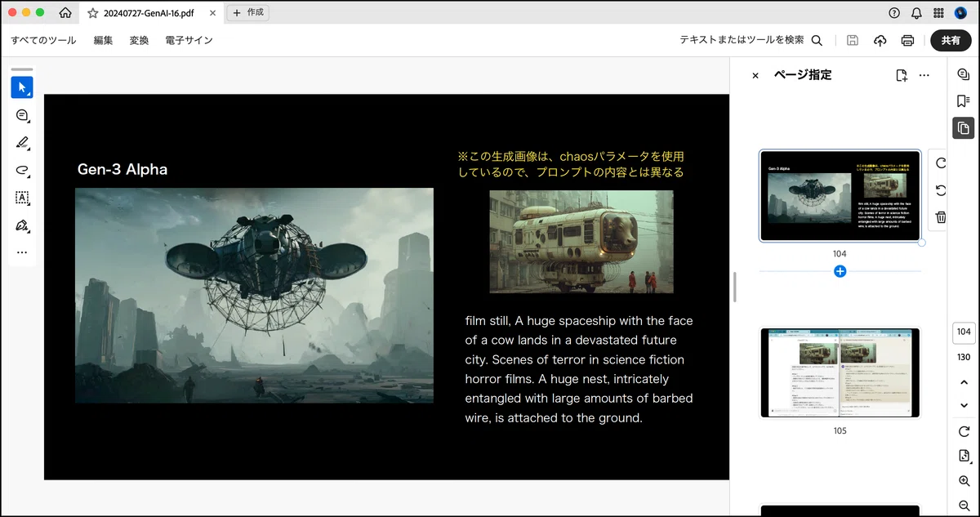Insert a page after 104 with blue plus
980x517 pixels.
(840, 271)
